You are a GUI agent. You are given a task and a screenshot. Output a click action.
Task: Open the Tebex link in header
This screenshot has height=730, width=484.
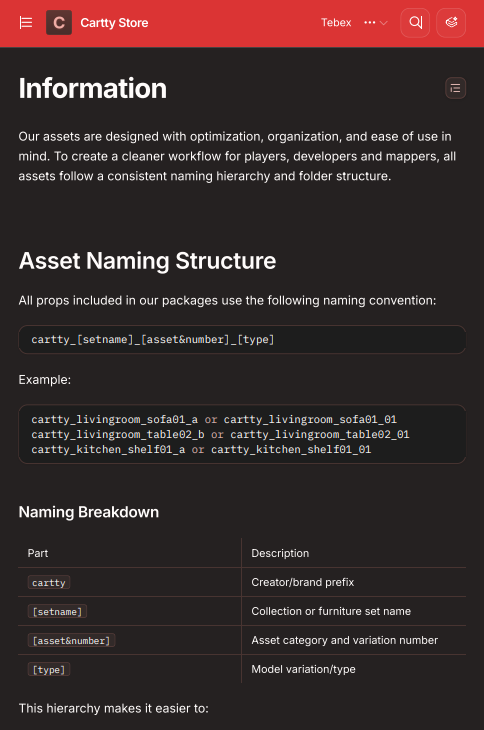tap(336, 23)
